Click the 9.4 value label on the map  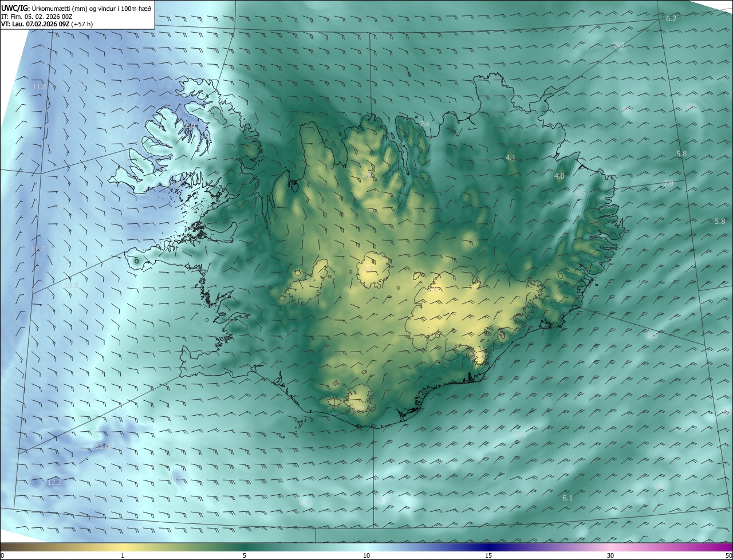point(305,502)
